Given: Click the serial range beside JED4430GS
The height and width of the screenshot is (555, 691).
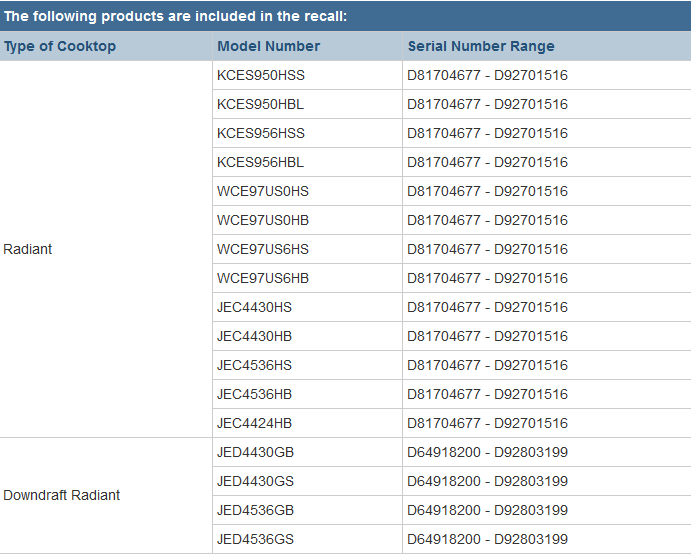Looking at the screenshot, I should pyautogui.click(x=487, y=481).
